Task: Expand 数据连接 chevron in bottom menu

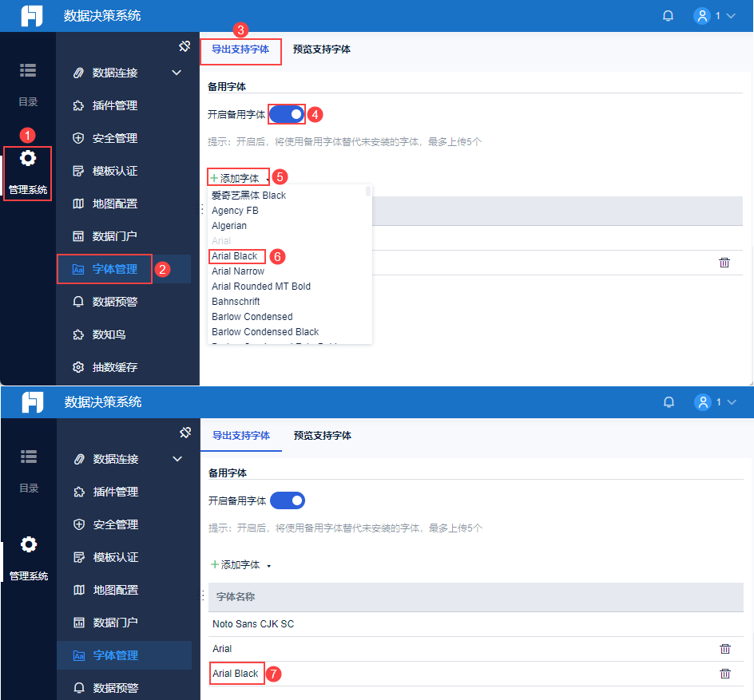Action: coord(177,459)
